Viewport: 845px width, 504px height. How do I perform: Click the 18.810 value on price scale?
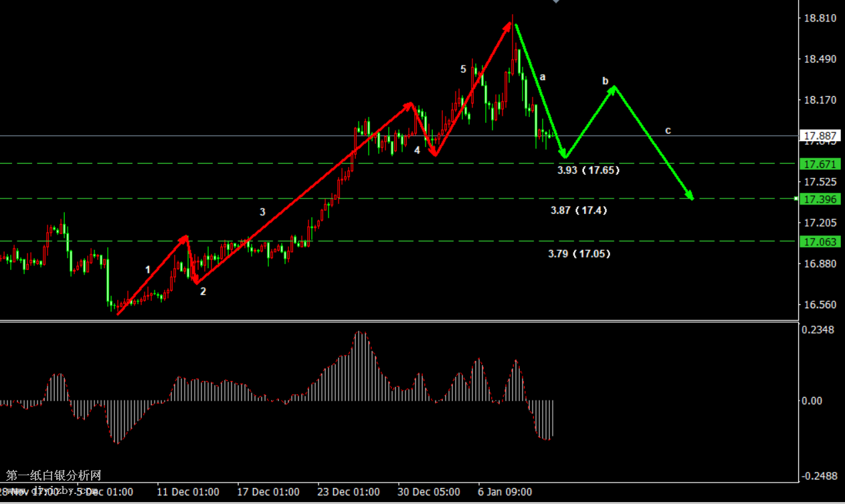(x=819, y=18)
